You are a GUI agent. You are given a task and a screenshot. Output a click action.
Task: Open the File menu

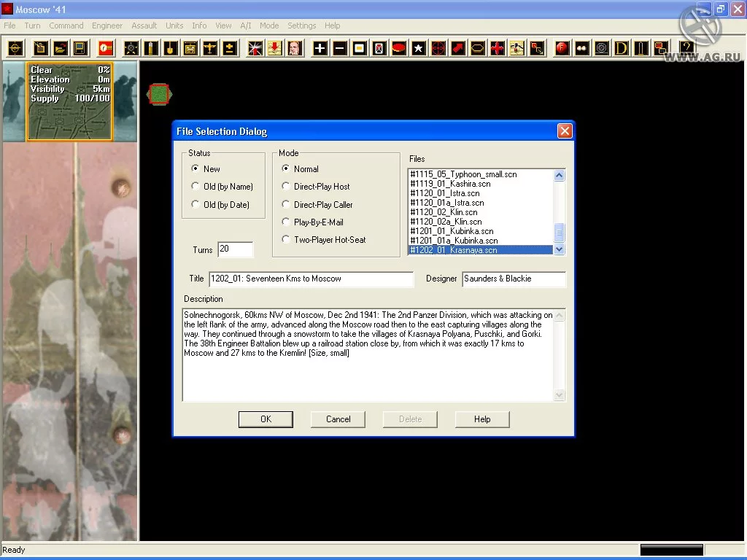[9, 26]
